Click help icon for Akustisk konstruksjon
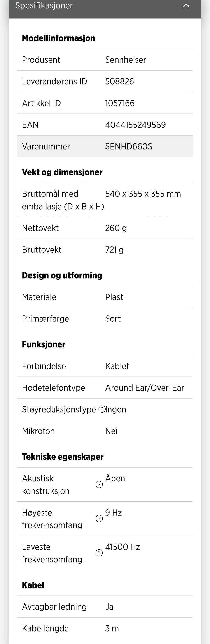 tap(99, 485)
